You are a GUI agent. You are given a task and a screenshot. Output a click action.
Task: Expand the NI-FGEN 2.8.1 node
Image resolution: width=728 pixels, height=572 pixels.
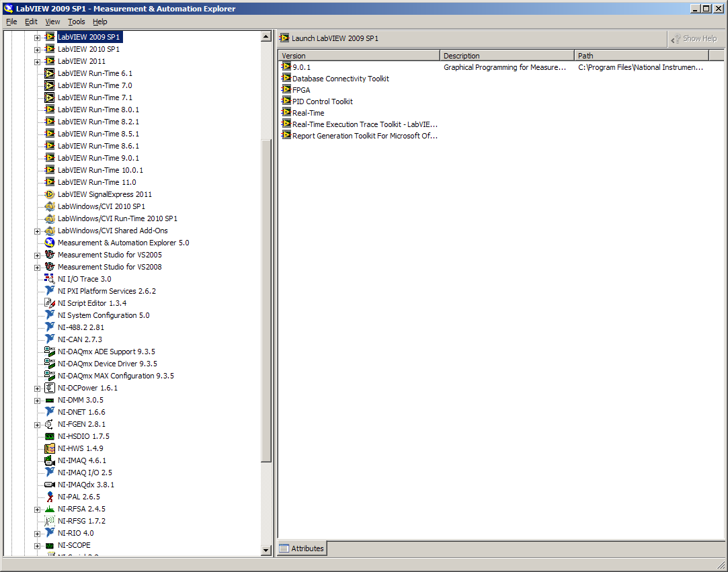(x=37, y=425)
